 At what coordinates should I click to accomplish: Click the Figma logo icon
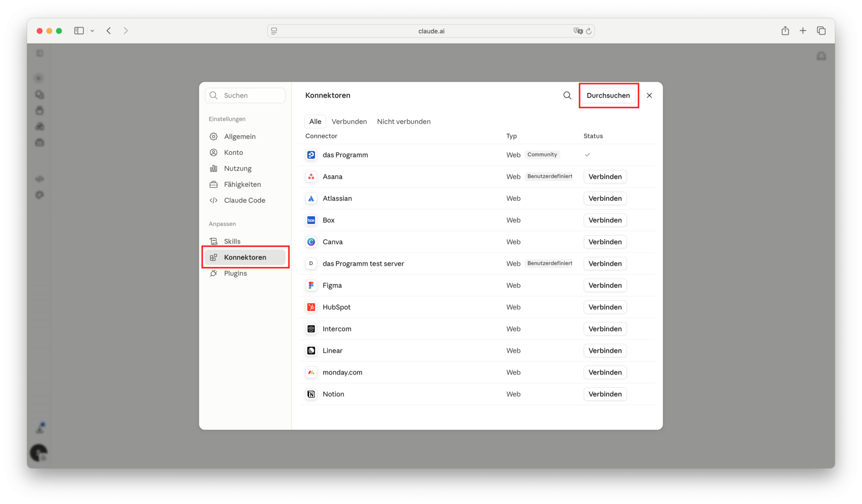311,285
